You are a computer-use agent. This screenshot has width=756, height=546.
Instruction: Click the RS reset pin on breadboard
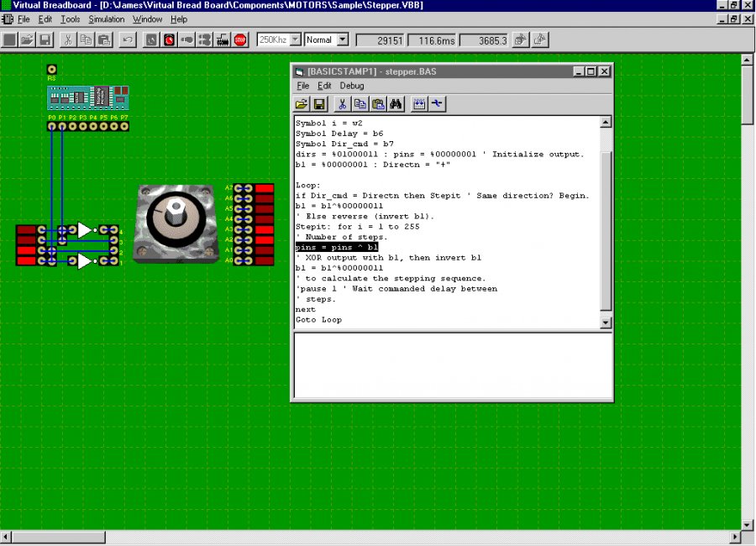[51, 70]
